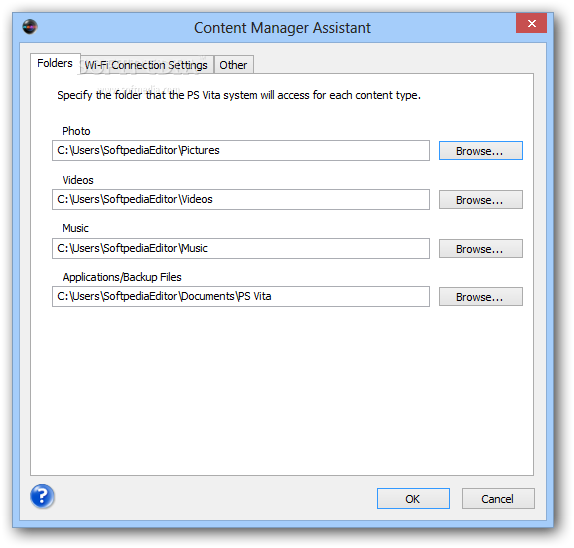Open the Other tab

click(x=233, y=65)
